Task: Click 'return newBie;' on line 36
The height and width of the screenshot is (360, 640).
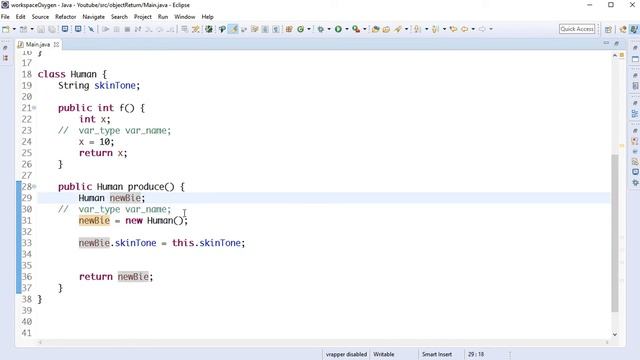Action: pos(116,277)
